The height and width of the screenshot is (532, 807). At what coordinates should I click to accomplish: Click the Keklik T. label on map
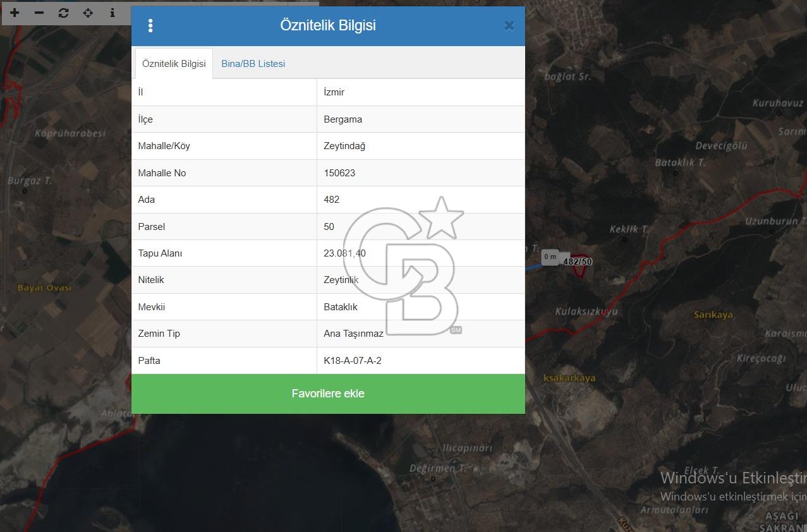(629, 229)
